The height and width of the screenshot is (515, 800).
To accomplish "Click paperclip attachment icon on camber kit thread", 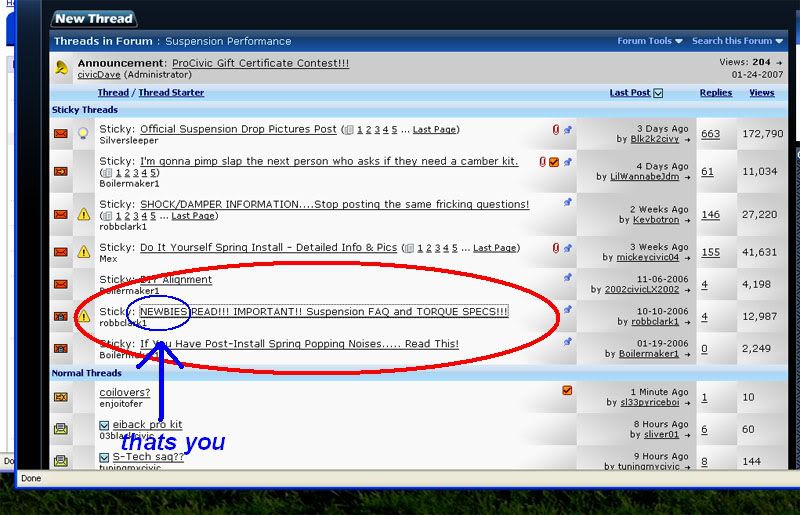I will (542, 162).
